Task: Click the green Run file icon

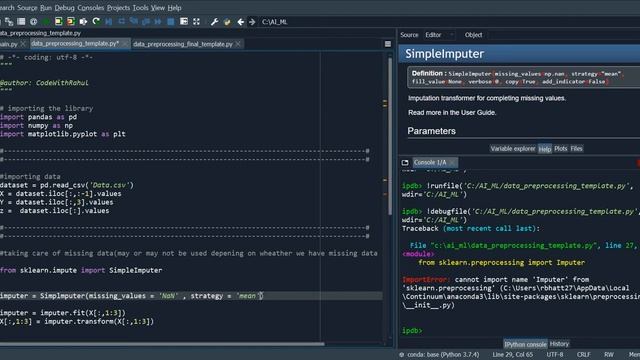Action: click(x=46, y=22)
